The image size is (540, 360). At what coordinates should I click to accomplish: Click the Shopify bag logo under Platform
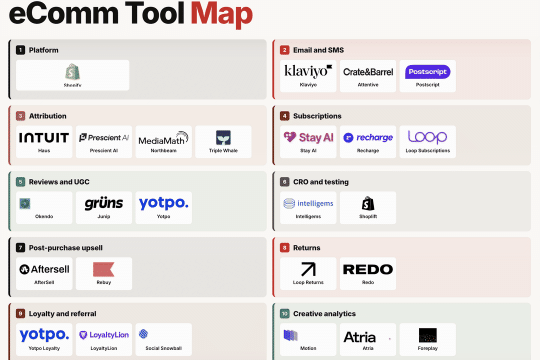pyautogui.click(x=72, y=72)
